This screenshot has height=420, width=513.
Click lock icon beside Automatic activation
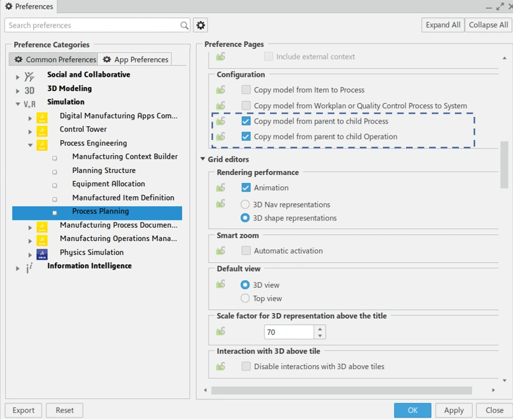pyautogui.click(x=221, y=251)
